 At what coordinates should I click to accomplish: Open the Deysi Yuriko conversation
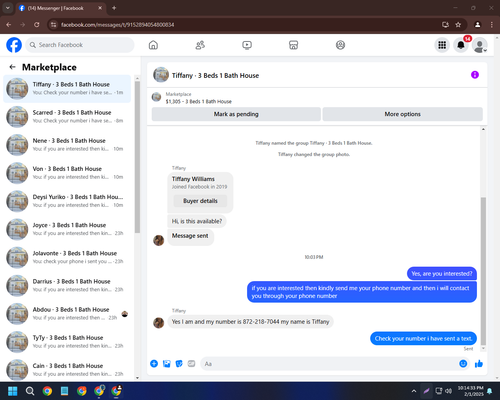pyautogui.click(x=67, y=201)
